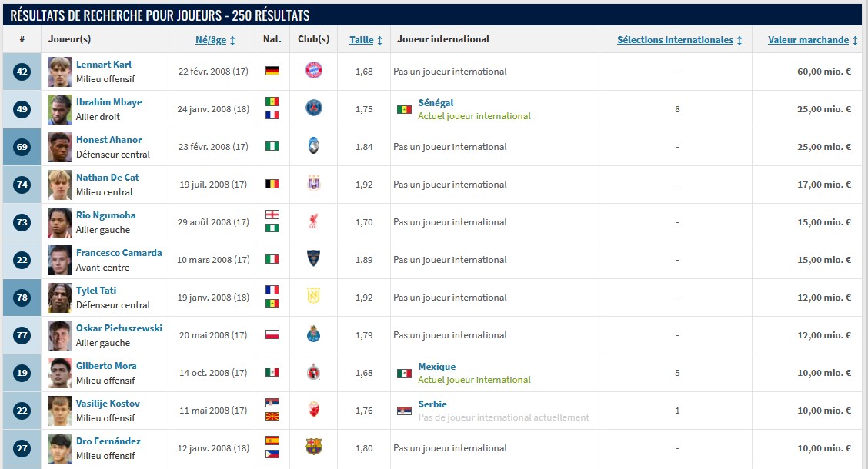Open Francesco Camarda's profile link
The width and height of the screenshot is (868, 469).
[119, 253]
